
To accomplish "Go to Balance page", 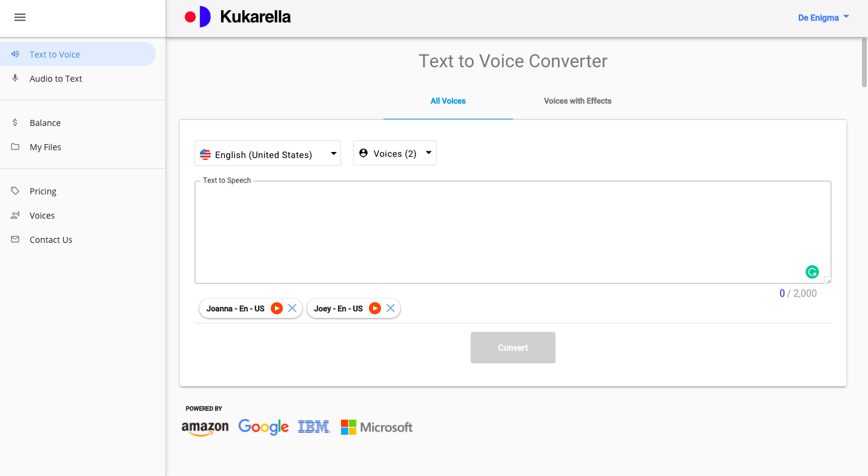I will click(x=45, y=123).
